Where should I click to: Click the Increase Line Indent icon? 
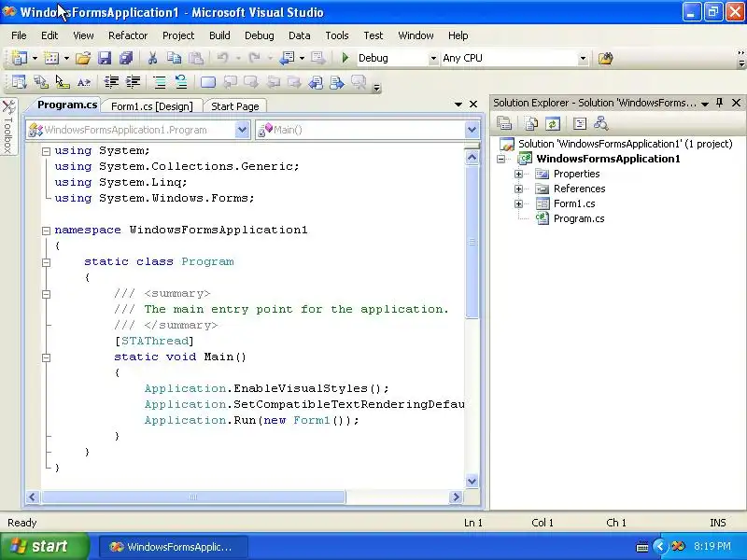pyautogui.click(x=133, y=82)
